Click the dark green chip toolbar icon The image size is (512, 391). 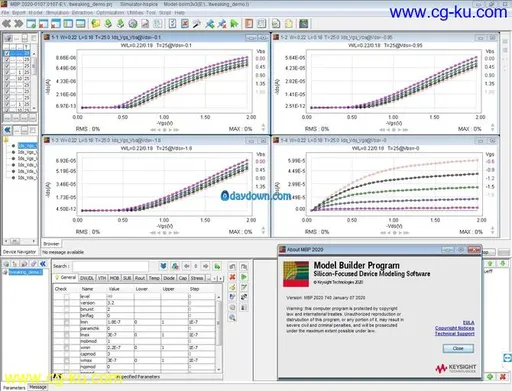[304, 23]
